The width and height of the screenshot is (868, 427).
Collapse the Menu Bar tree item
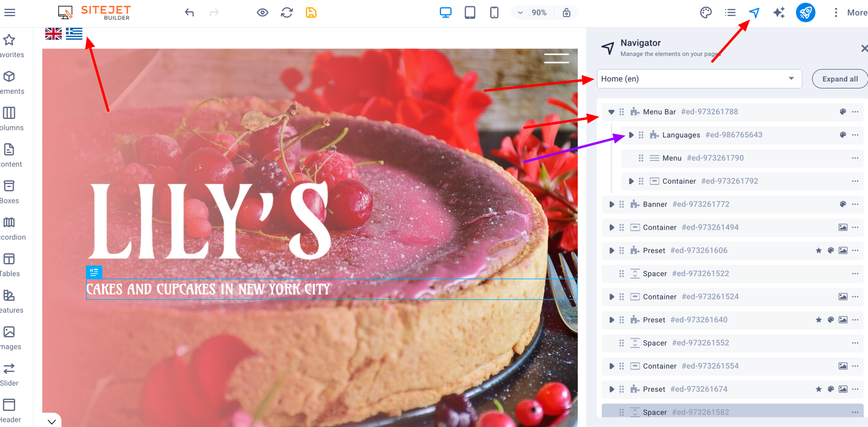pyautogui.click(x=611, y=112)
